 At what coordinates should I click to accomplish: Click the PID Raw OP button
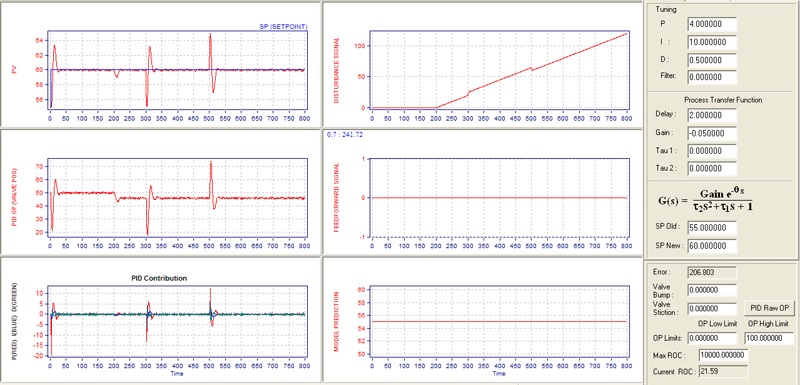[x=770, y=308]
